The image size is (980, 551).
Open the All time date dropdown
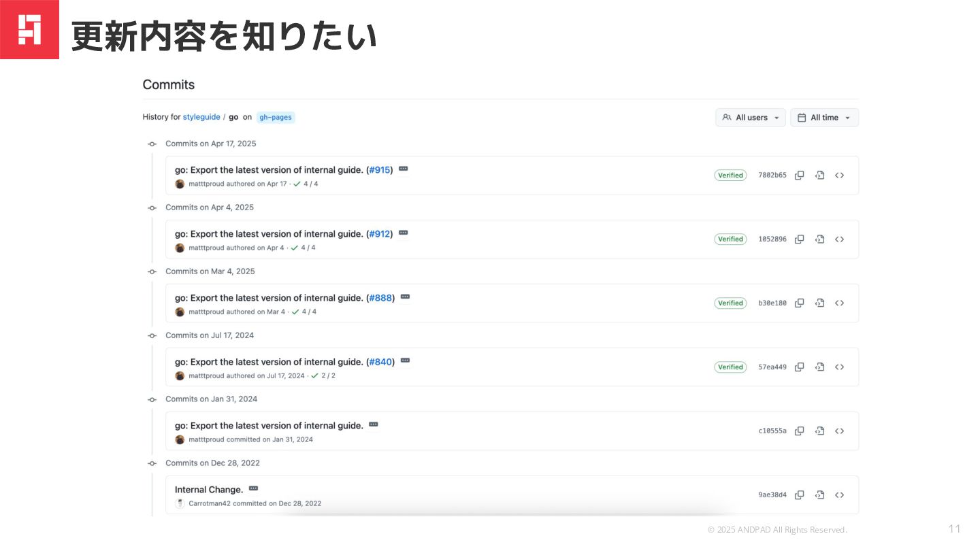824,118
